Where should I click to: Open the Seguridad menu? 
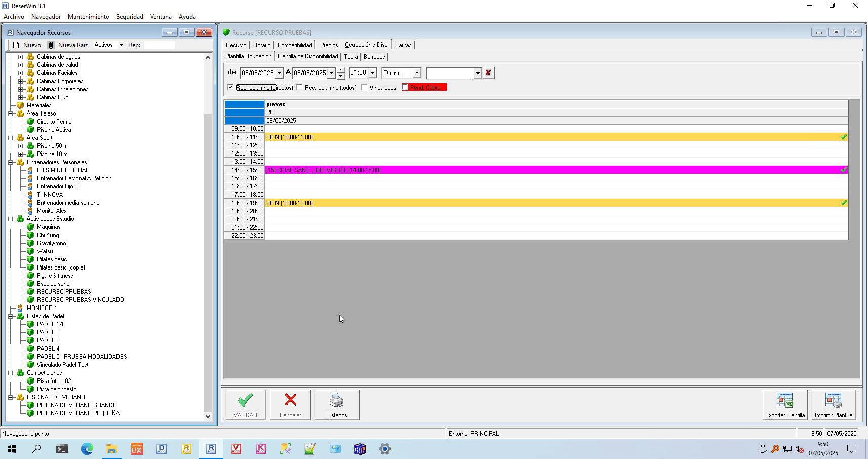pyautogui.click(x=130, y=17)
